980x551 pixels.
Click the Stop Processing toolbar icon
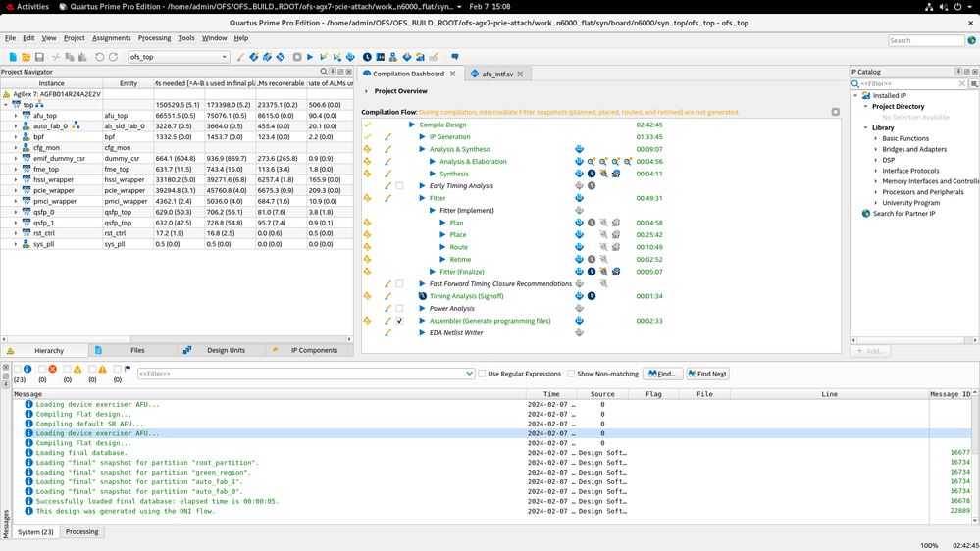pos(297,57)
